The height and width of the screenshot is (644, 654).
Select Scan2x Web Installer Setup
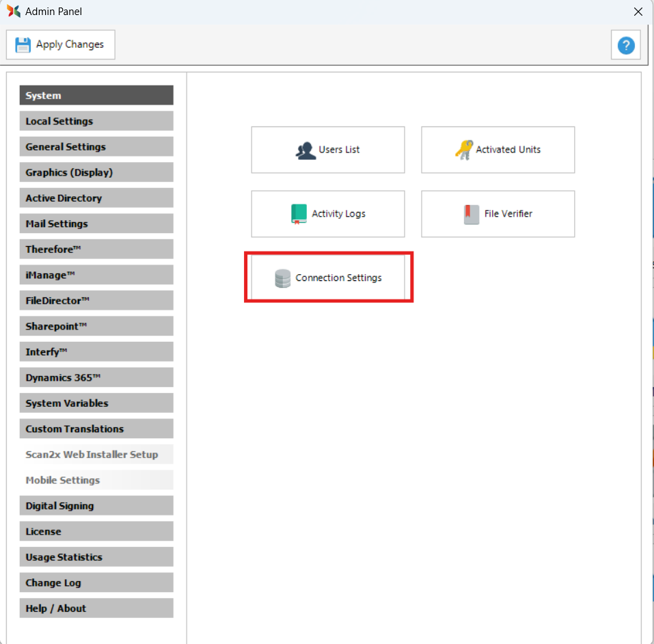96,455
